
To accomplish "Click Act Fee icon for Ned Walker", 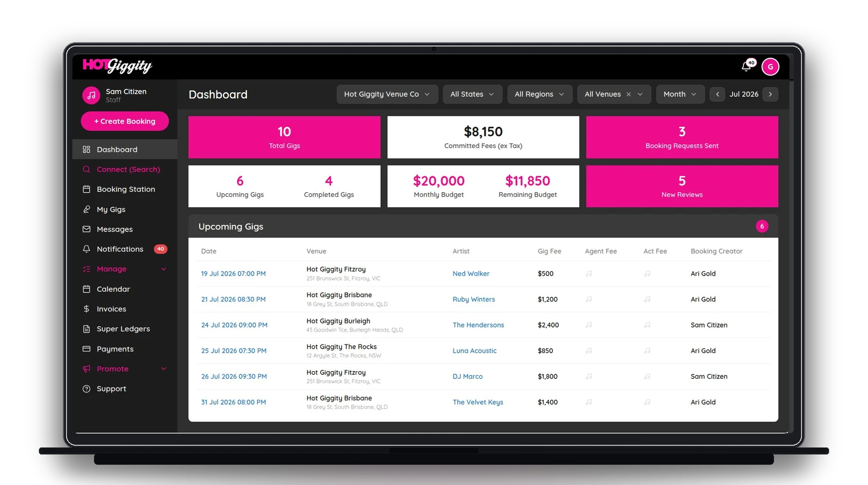I will 647,274.
